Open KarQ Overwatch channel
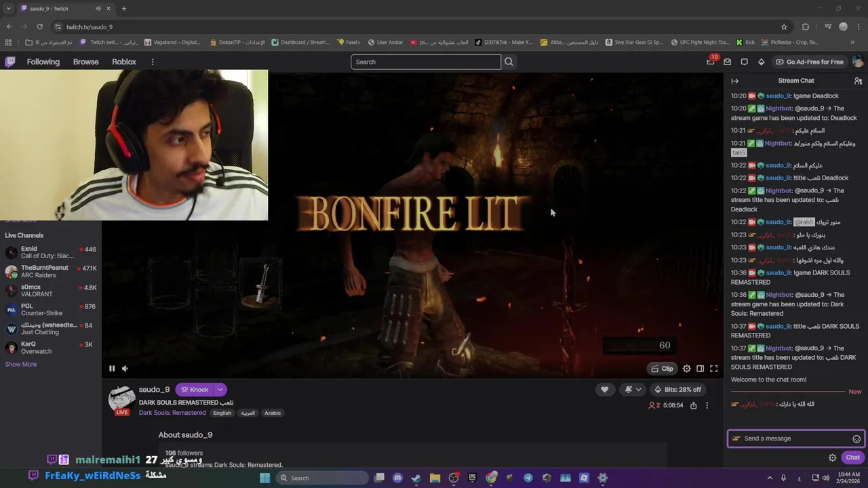 pyautogui.click(x=51, y=348)
